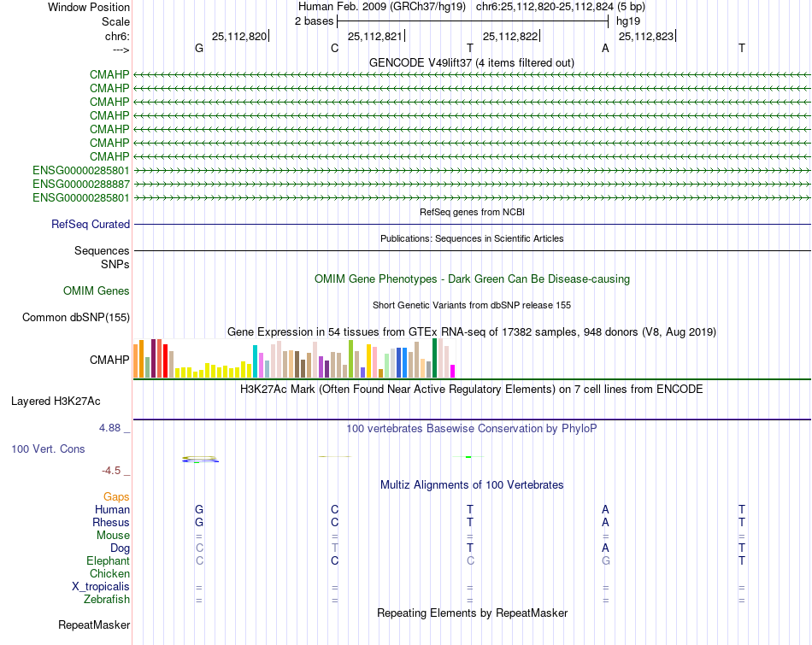Click the A base in Dog row

click(605, 548)
